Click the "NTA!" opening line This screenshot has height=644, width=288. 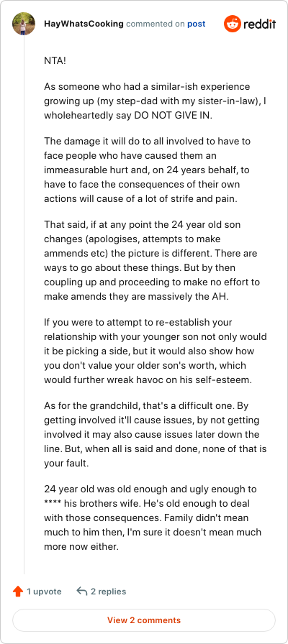click(55, 61)
